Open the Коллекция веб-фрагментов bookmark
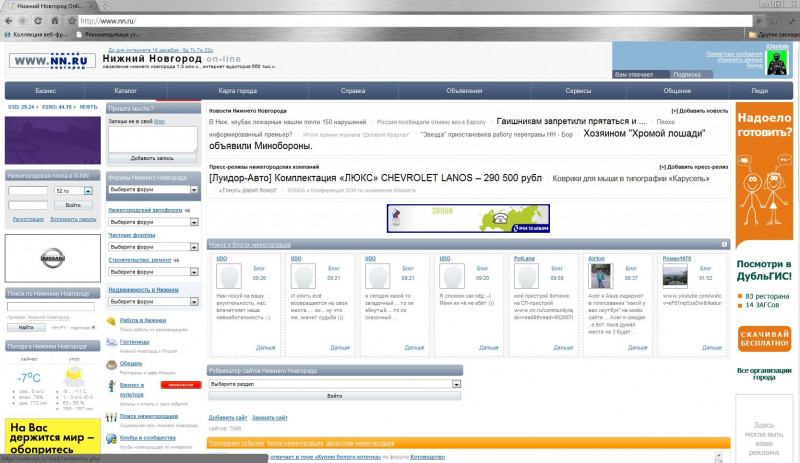The width and height of the screenshot is (800, 463). pos(36,35)
